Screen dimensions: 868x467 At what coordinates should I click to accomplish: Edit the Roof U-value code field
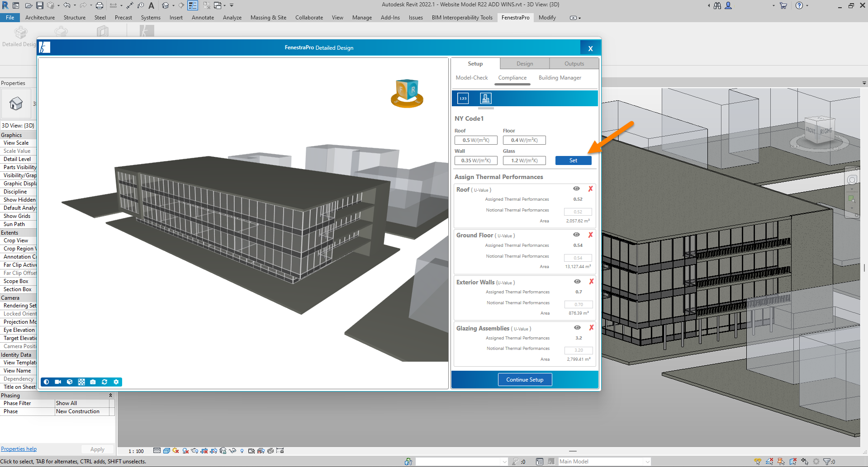click(x=476, y=140)
